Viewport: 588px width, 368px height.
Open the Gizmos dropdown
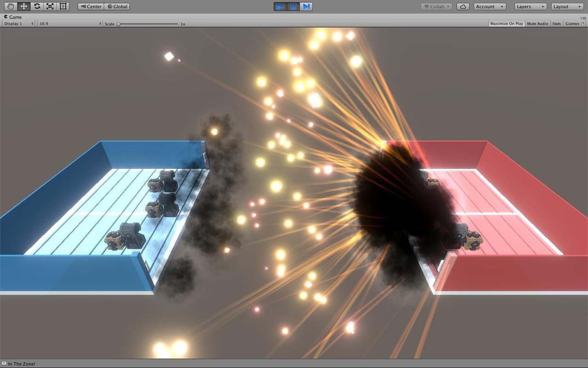[x=575, y=23]
